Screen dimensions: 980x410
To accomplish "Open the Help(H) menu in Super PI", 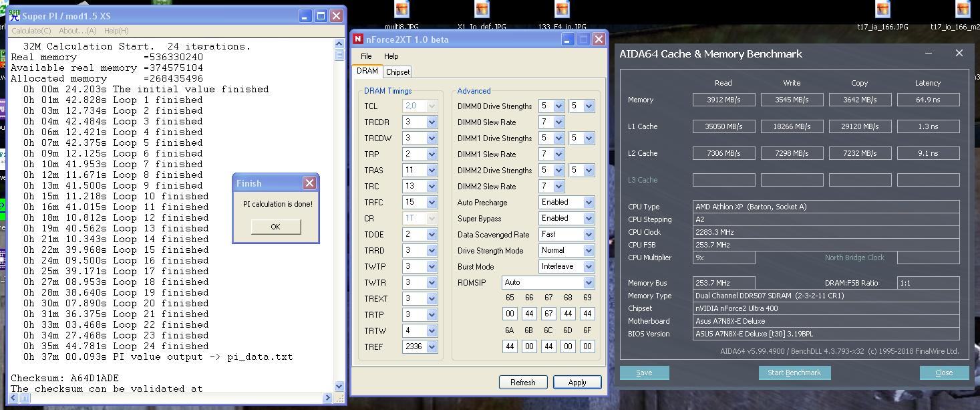I will coord(116,31).
